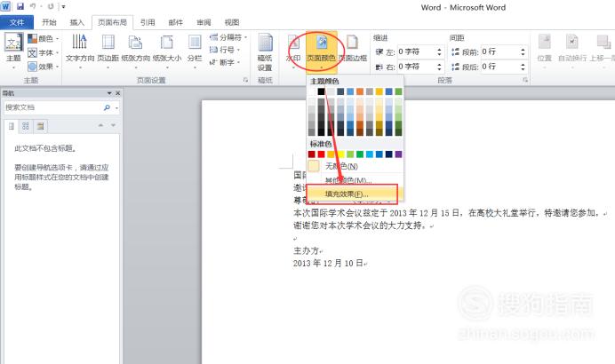Close the navigation pane
This screenshot has height=364, width=615.
[x=117, y=93]
